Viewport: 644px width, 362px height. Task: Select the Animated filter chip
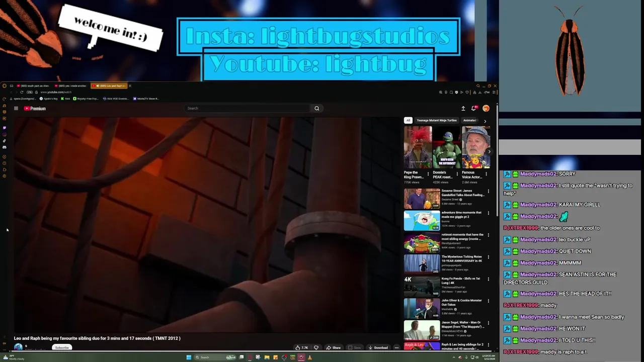[470, 120]
